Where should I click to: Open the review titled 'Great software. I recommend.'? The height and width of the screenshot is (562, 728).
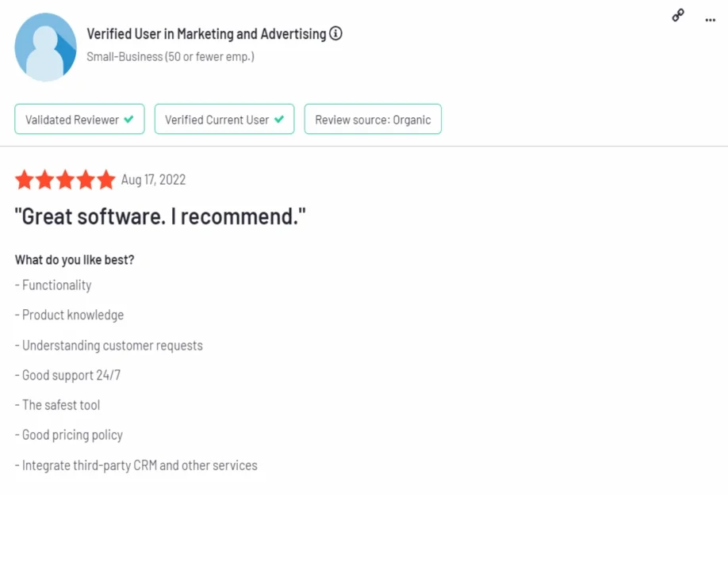(160, 216)
